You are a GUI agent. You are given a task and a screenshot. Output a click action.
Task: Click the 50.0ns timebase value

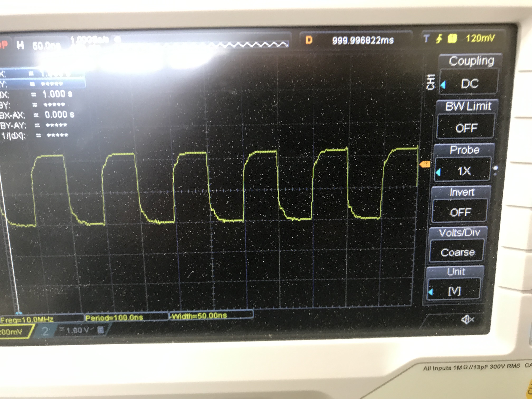46,46
